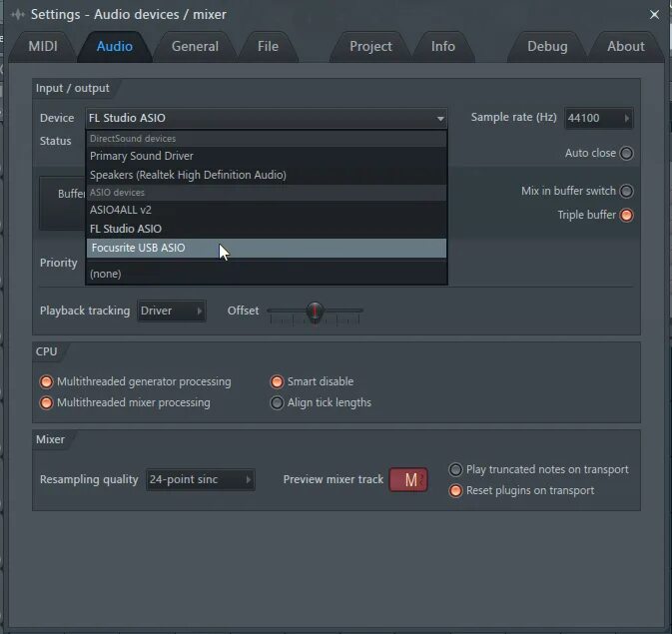Disable Reset plugins on transport
This screenshot has width=672, height=634.
pyautogui.click(x=455, y=490)
